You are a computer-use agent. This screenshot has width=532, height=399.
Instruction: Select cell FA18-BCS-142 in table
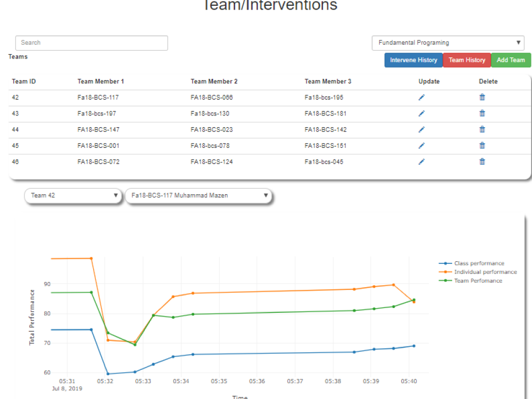pyautogui.click(x=326, y=130)
